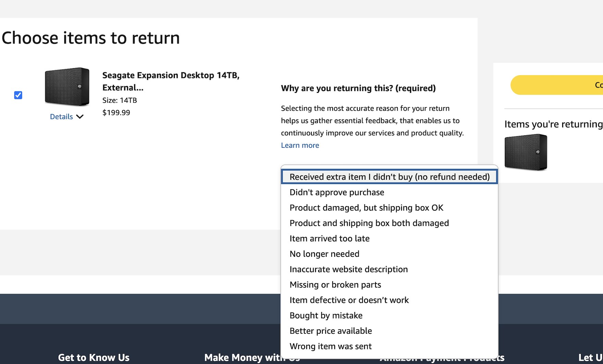This screenshot has width=603, height=364.
Task: Click the Learn more link
Action: point(300,145)
